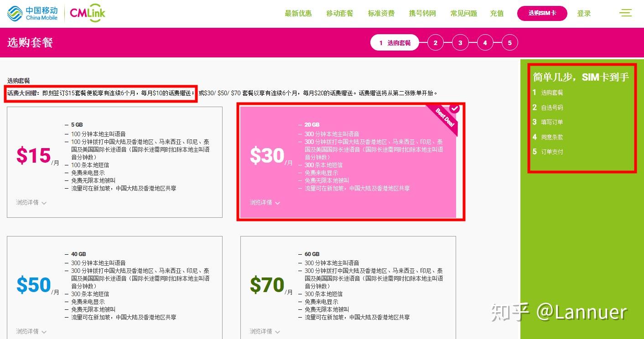
Task: Click sidebar step 选购套餐
Action: coord(552,92)
